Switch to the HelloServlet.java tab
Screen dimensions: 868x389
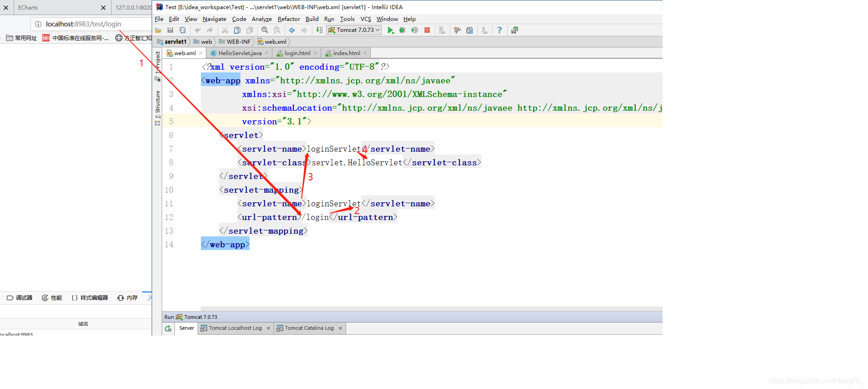point(240,53)
